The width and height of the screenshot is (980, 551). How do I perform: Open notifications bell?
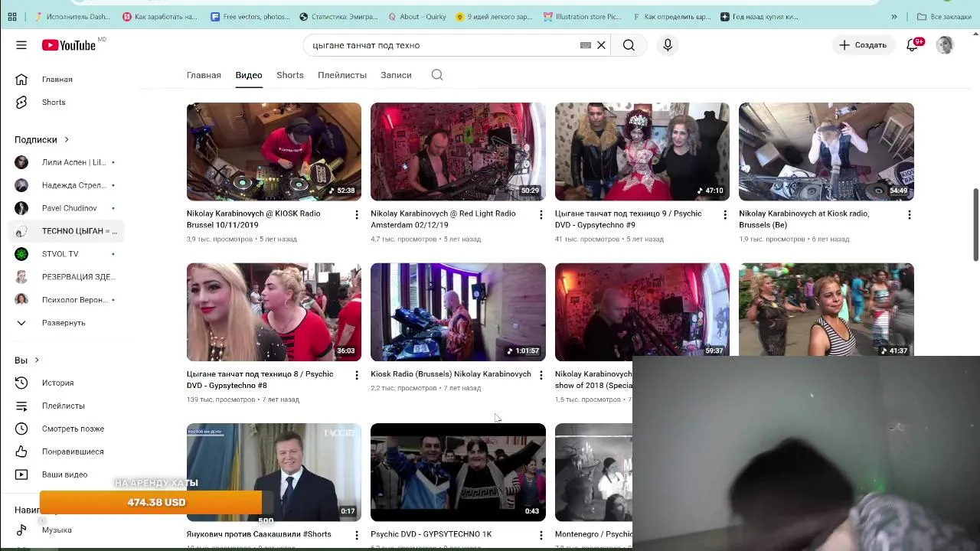tap(912, 45)
